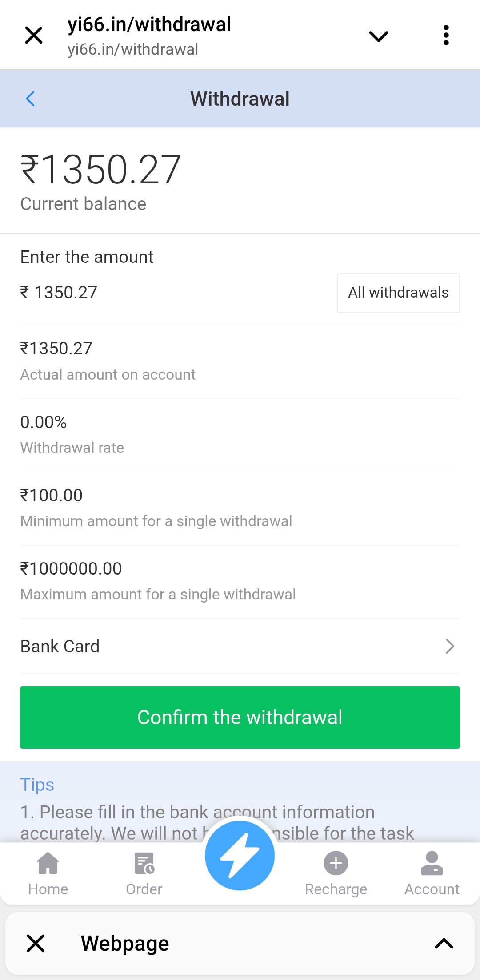The height and width of the screenshot is (980, 480).
Task: Open the Home icon in bottom bar
Action: coord(48,863)
